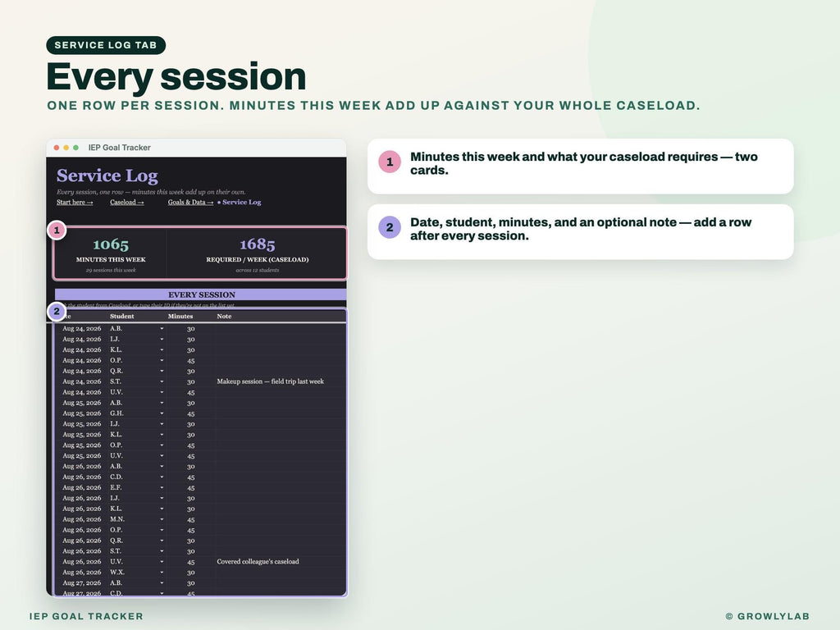The width and height of the screenshot is (840, 630).
Task: Click the 'Service Log' page heading
Action: click(x=107, y=176)
